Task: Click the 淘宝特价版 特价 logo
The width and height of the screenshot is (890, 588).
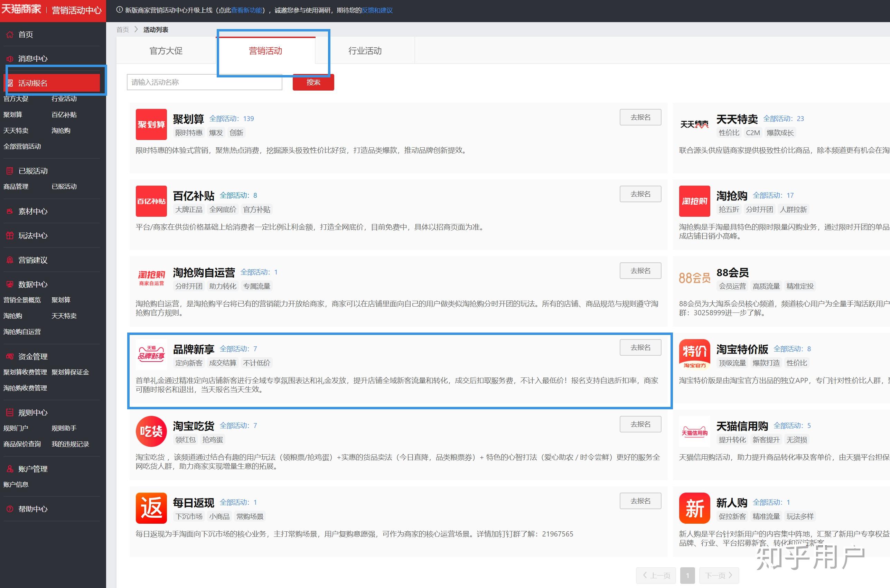Action: (x=694, y=355)
